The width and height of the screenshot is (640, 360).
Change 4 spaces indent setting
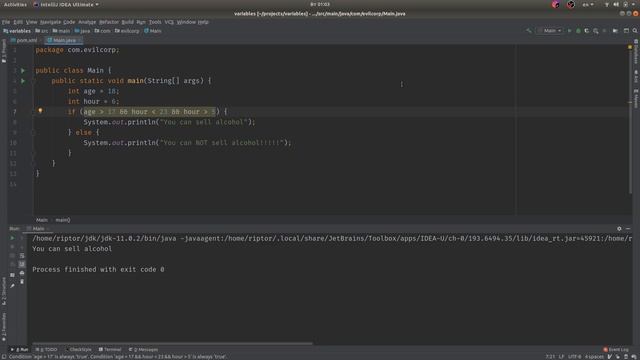594,357
